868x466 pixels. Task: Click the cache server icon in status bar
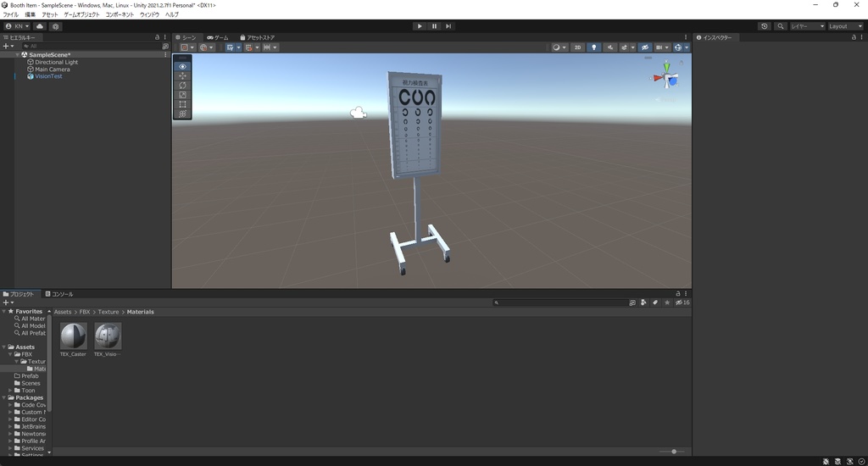pos(837,462)
